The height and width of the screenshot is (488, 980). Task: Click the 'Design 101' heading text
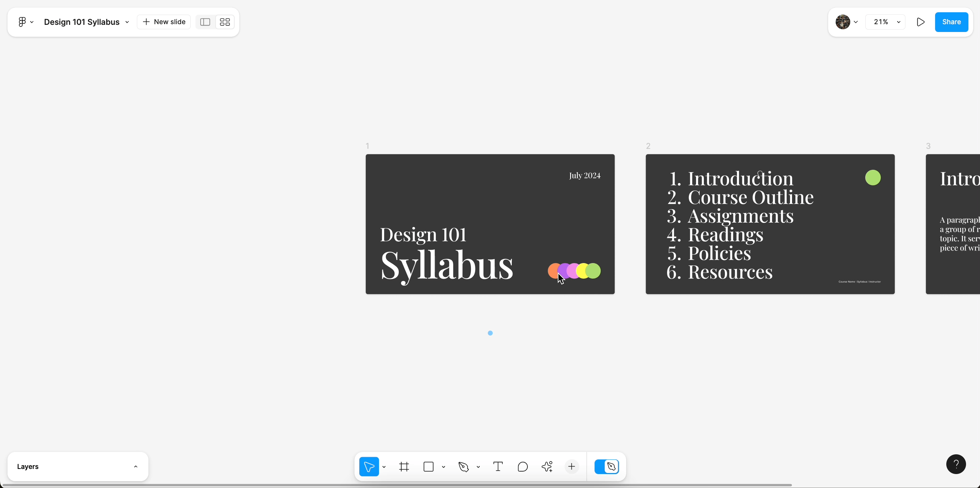[x=423, y=234]
